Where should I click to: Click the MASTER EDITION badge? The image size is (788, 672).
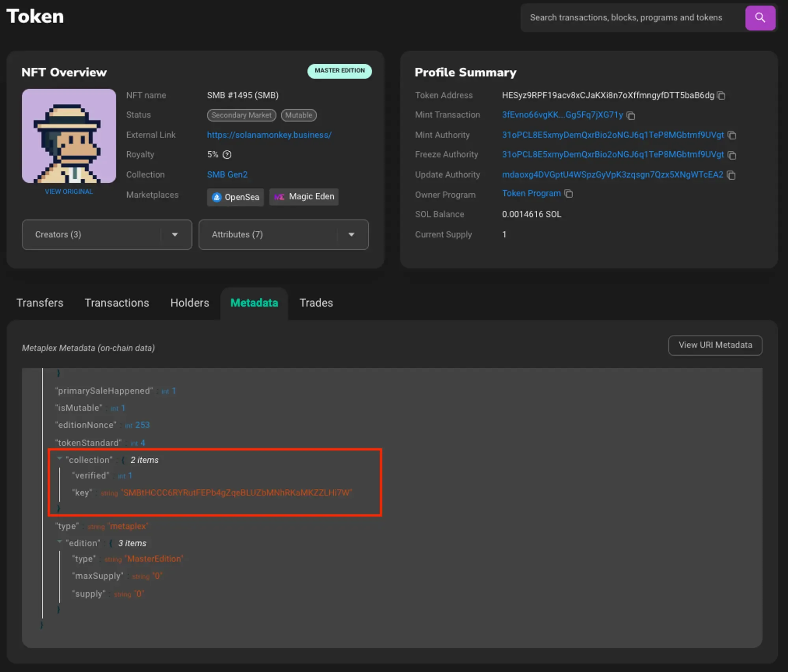pos(339,71)
